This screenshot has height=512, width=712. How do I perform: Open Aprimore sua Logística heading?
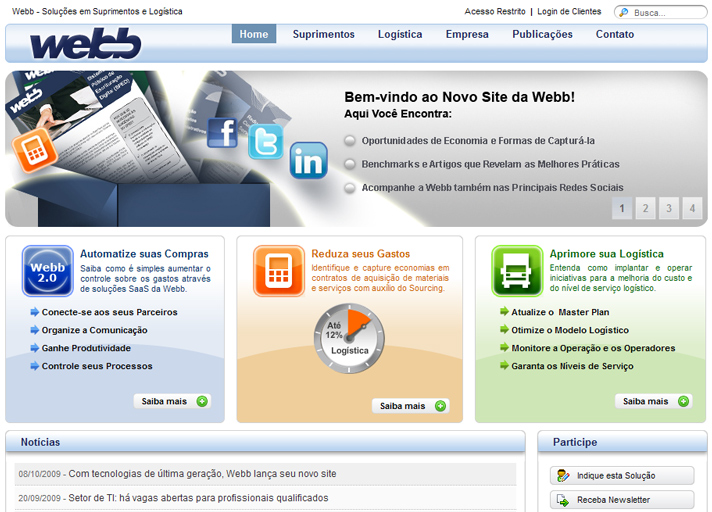pyautogui.click(x=607, y=254)
